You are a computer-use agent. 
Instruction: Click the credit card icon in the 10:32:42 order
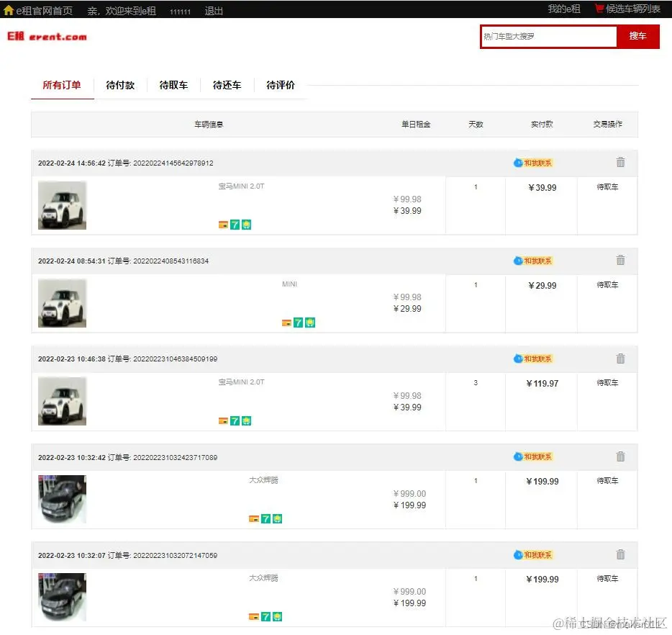(254, 519)
